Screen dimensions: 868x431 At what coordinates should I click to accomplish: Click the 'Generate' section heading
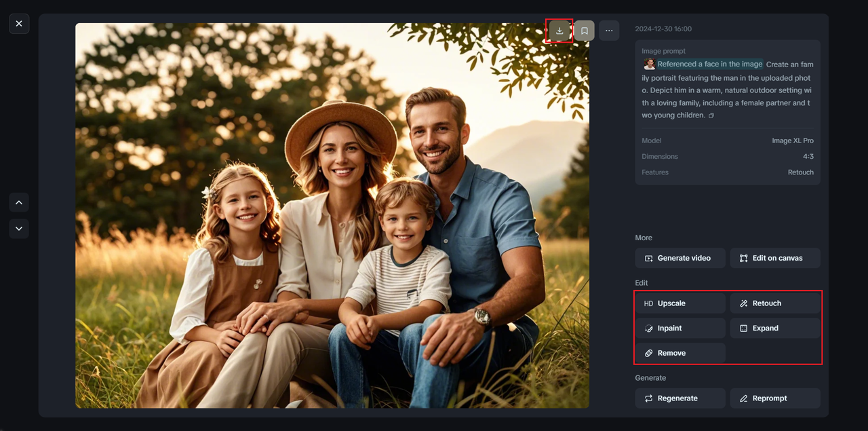pos(650,378)
